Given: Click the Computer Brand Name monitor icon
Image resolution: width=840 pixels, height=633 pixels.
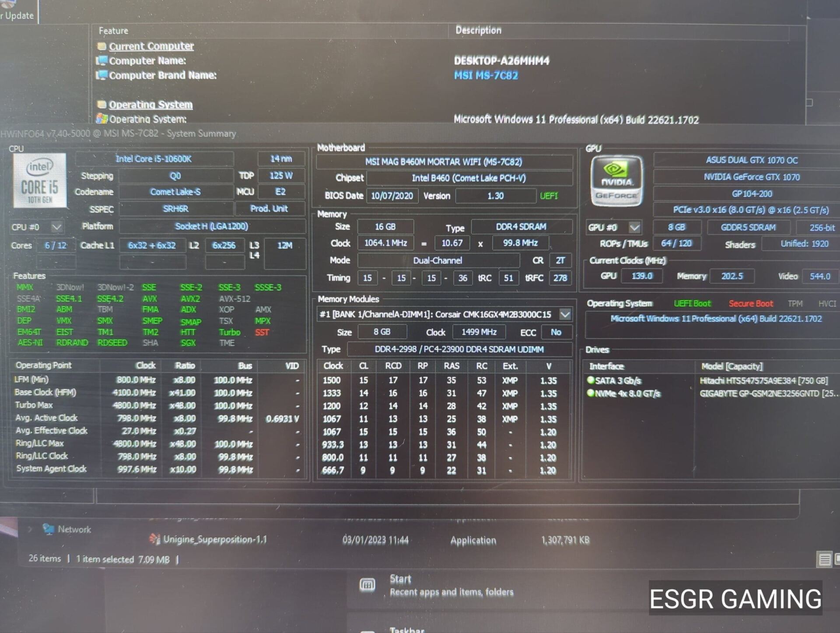Looking at the screenshot, I should [101, 75].
